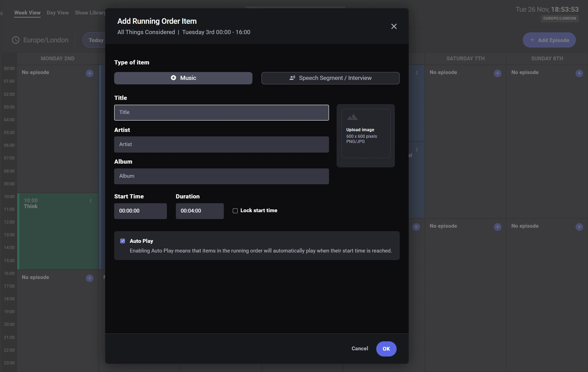Open the Europe/London timezone clock icon

(16, 40)
